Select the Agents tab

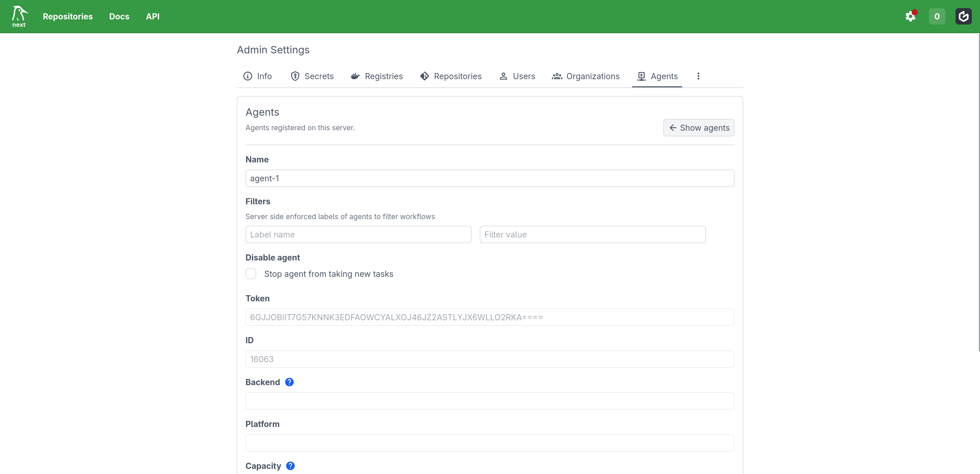[657, 76]
